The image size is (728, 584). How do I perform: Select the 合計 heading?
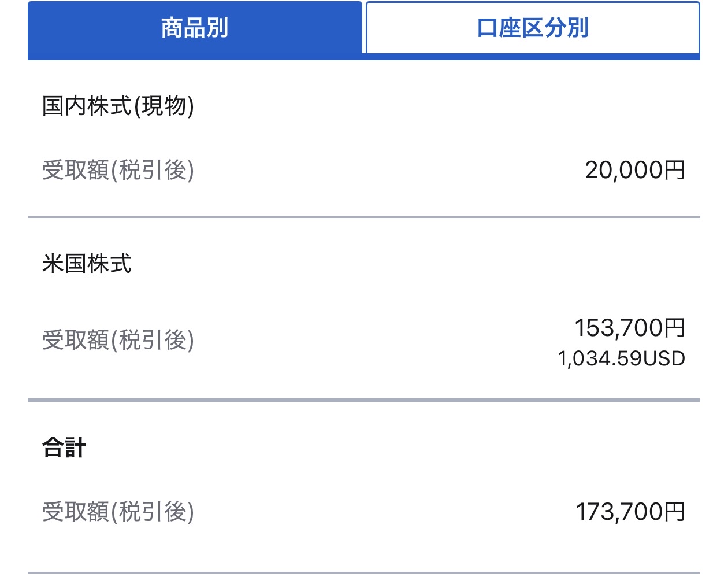pos(64,448)
